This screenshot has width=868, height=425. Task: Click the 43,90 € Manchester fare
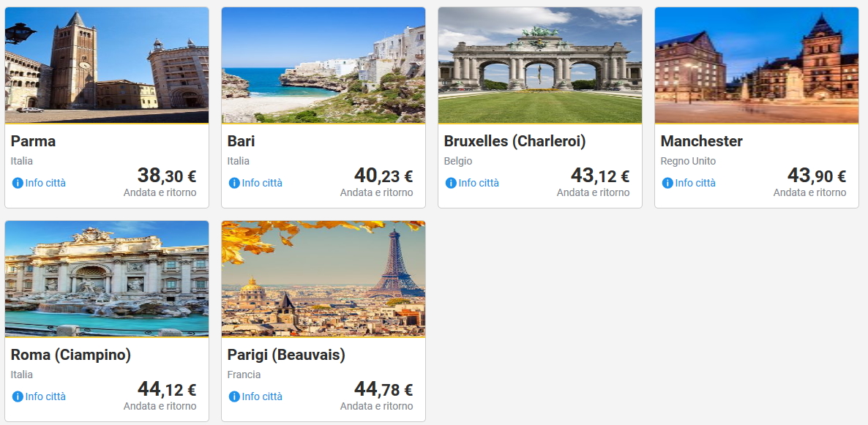click(817, 176)
